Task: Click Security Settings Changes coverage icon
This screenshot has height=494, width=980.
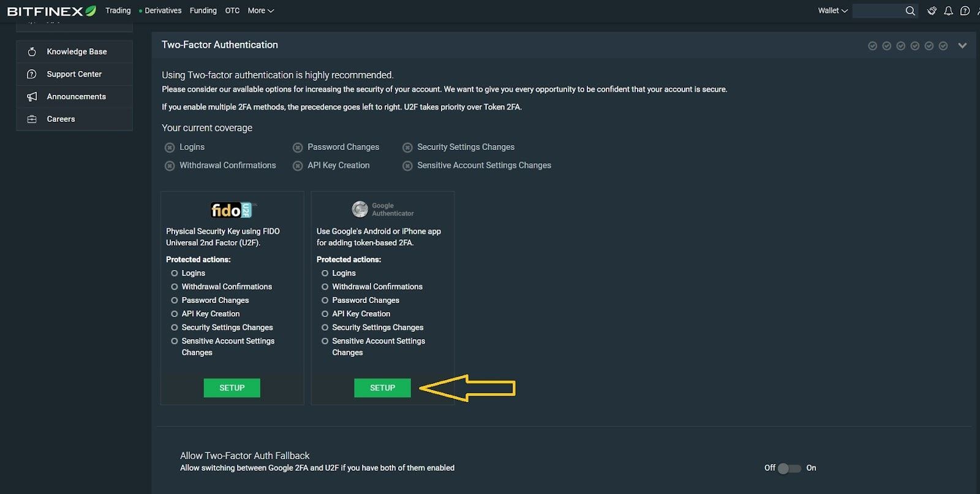Action: (407, 148)
